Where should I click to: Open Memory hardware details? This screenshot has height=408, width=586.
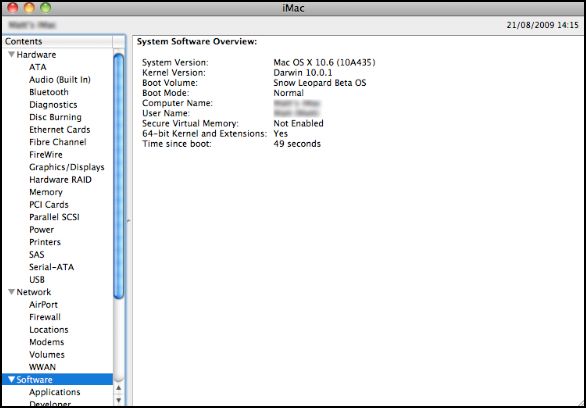46,192
